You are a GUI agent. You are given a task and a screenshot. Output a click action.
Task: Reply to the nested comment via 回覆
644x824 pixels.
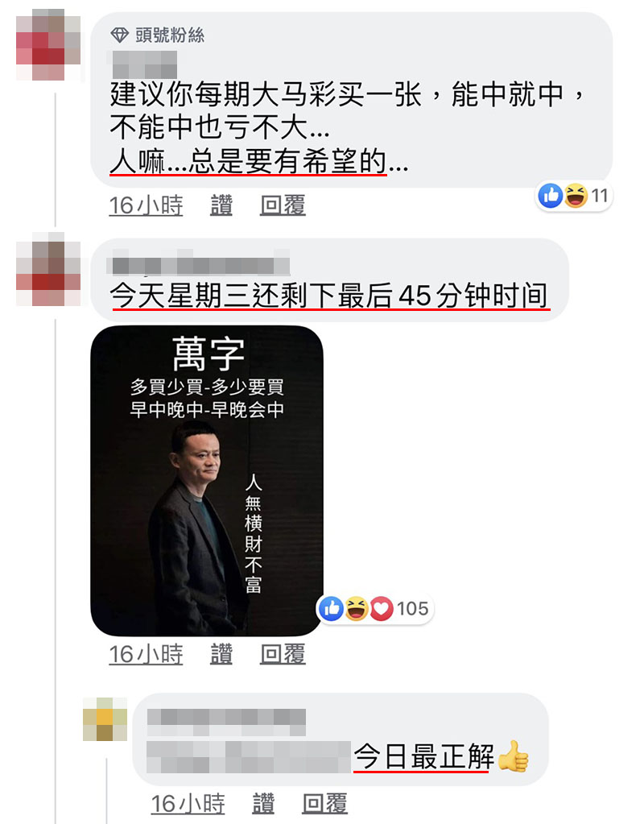pyautogui.click(x=324, y=804)
